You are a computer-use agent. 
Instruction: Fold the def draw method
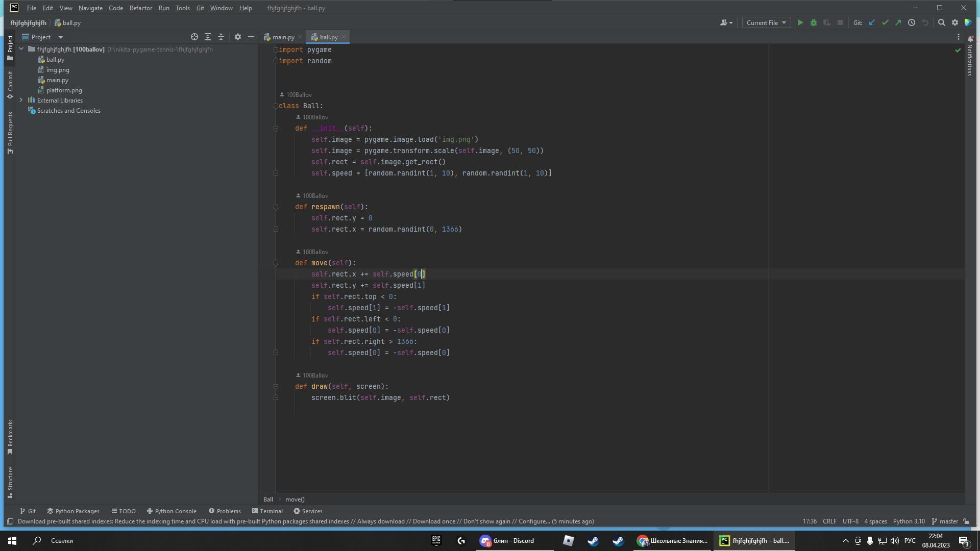[276, 386]
